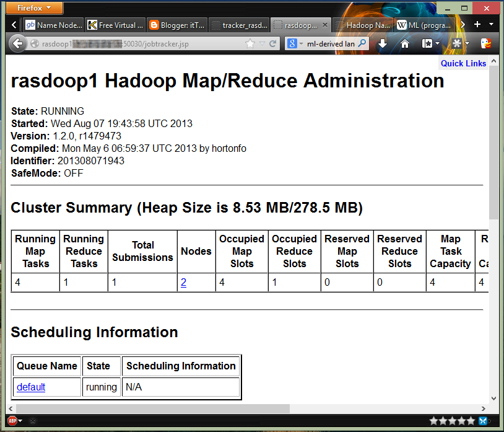Image resolution: width=504 pixels, height=432 pixels.
Task: Bookmark this page with the star icon
Action: (250, 43)
